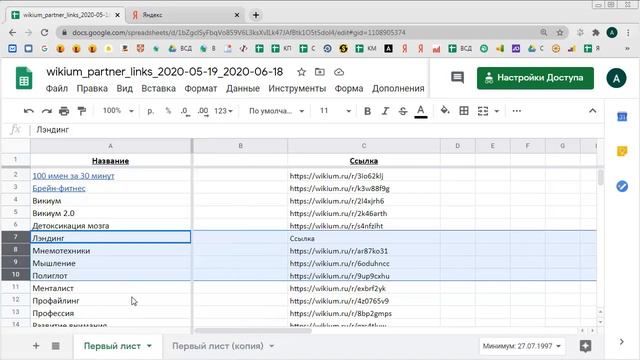The image size is (640, 360).
Task: Move document with folder icon
Action: point(320,72)
